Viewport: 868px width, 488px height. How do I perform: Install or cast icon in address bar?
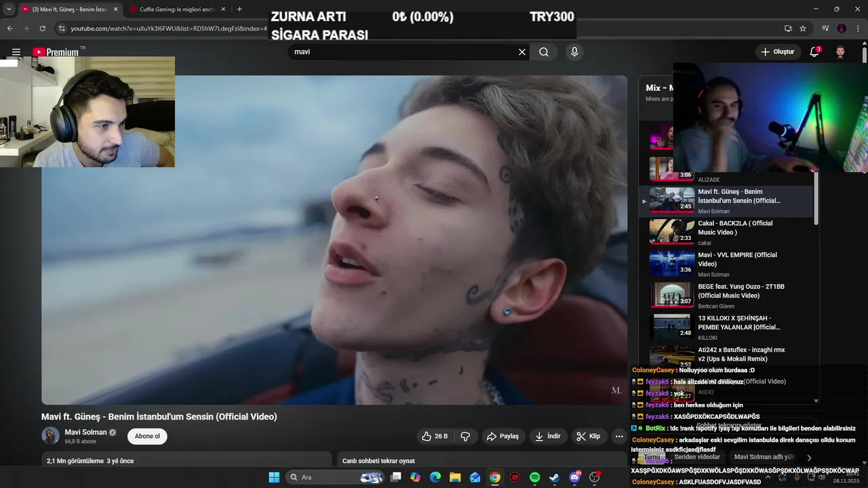(788, 28)
